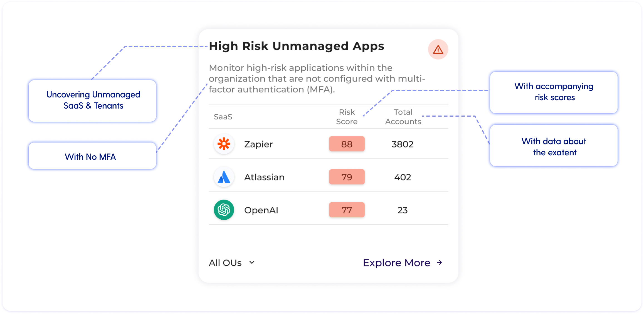The image size is (644, 314).
Task: Click the SaaS column header
Action: 223,117
